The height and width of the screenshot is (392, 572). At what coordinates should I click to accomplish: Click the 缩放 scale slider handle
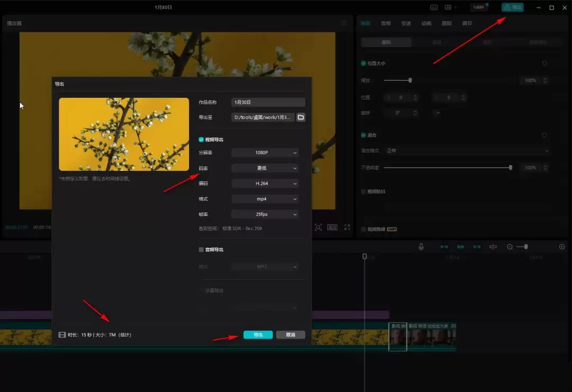(410, 80)
